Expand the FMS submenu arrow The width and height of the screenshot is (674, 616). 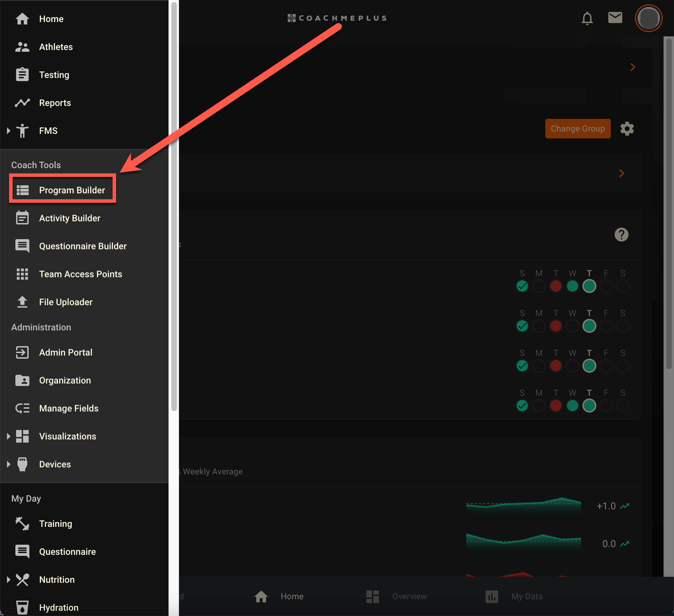[9, 131]
